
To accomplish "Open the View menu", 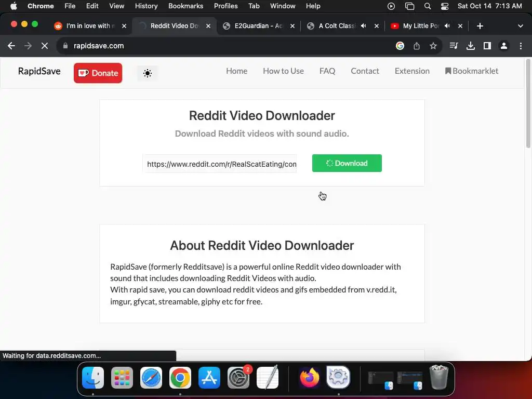I will point(117,6).
